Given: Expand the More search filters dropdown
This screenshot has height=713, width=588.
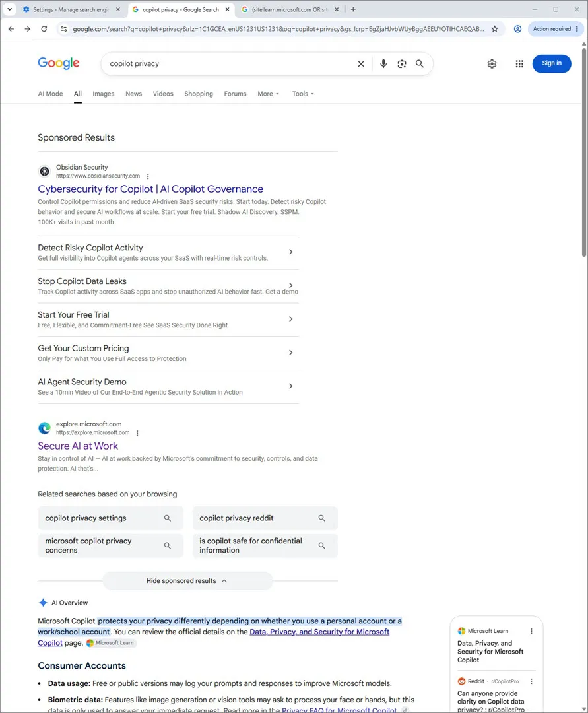Looking at the screenshot, I should tap(268, 94).
